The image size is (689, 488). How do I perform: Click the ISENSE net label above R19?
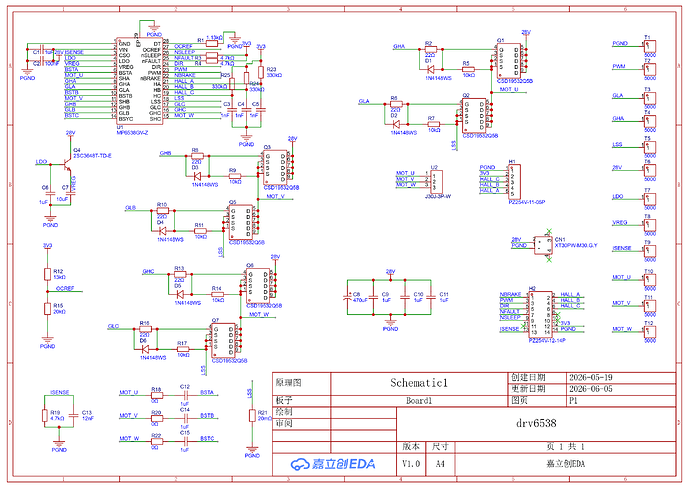tap(59, 392)
